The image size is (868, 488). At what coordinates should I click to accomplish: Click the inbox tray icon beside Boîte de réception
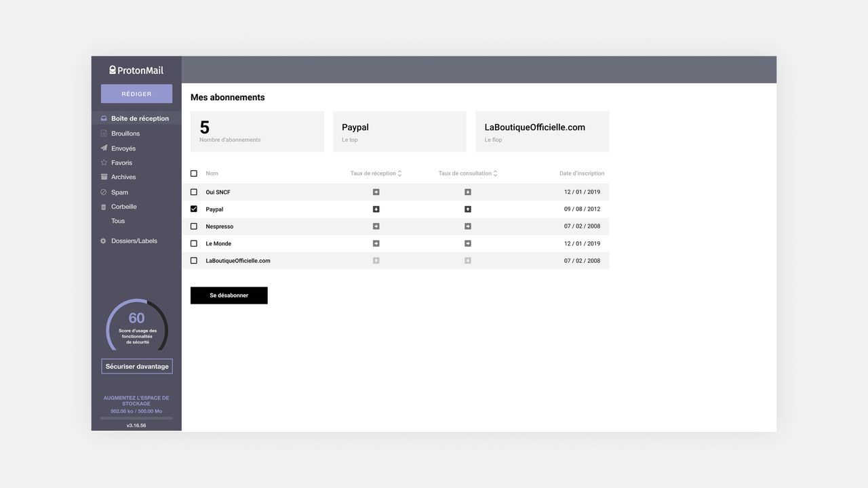[104, 119]
